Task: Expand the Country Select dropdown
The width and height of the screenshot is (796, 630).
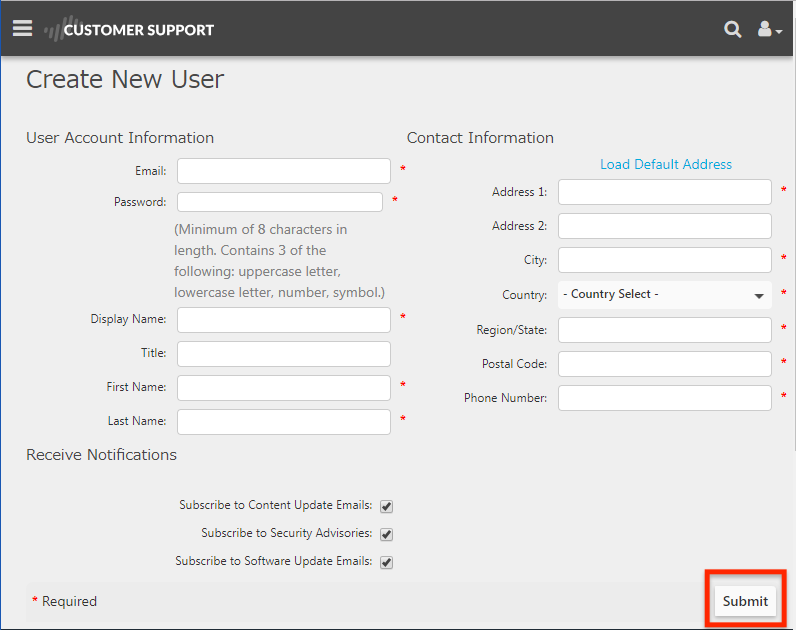Action: tap(664, 295)
